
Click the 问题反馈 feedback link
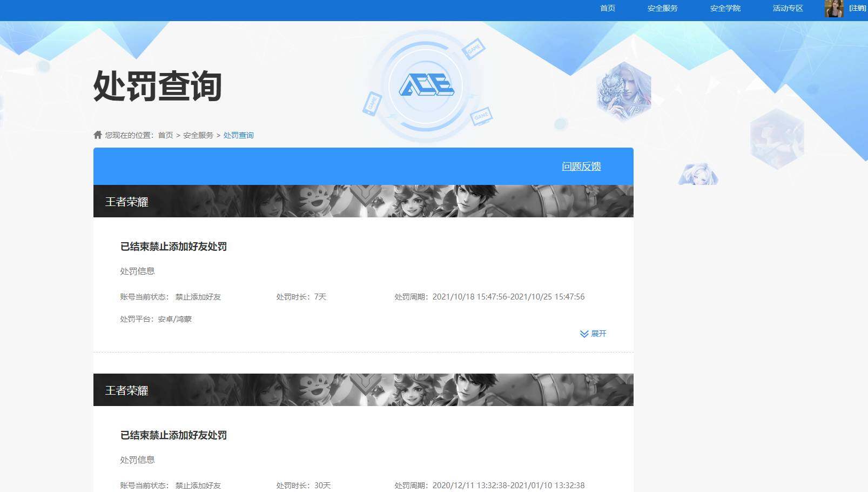[x=582, y=166]
